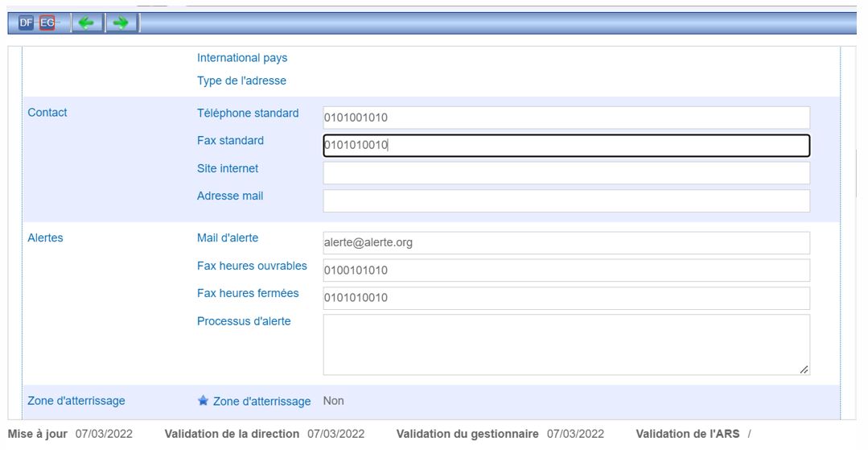Click the Alertes section label
Viewport: 868px width, 450px height.
coord(46,238)
